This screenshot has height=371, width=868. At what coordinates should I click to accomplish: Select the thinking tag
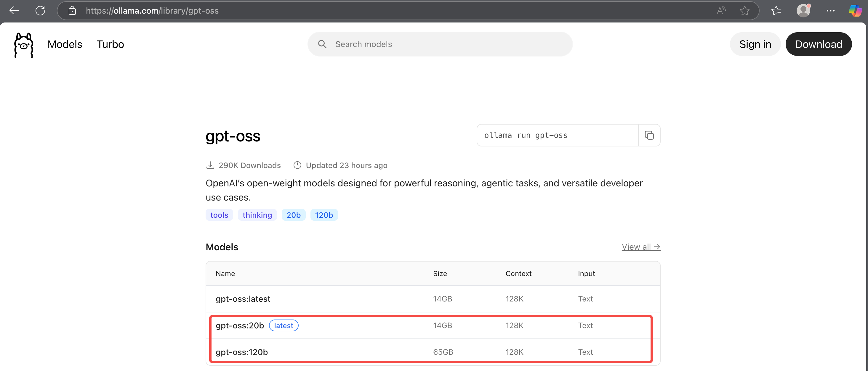click(257, 215)
